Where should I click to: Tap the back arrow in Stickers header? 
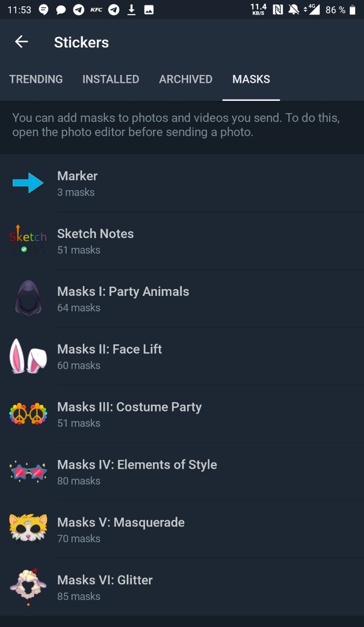pos(22,42)
